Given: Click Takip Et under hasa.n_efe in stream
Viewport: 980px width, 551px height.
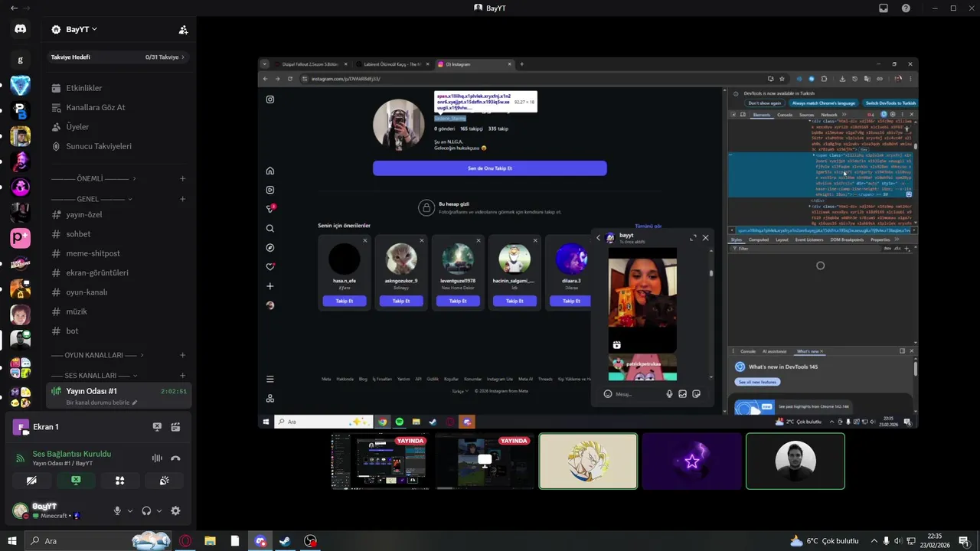Looking at the screenshot, I should coord(345,301).
